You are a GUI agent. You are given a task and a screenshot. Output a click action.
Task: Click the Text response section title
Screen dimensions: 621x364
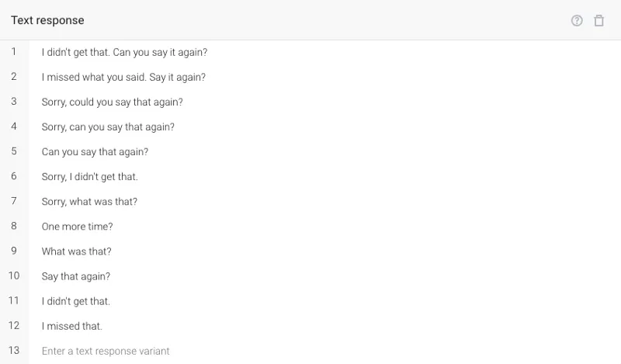coord(47,21)
